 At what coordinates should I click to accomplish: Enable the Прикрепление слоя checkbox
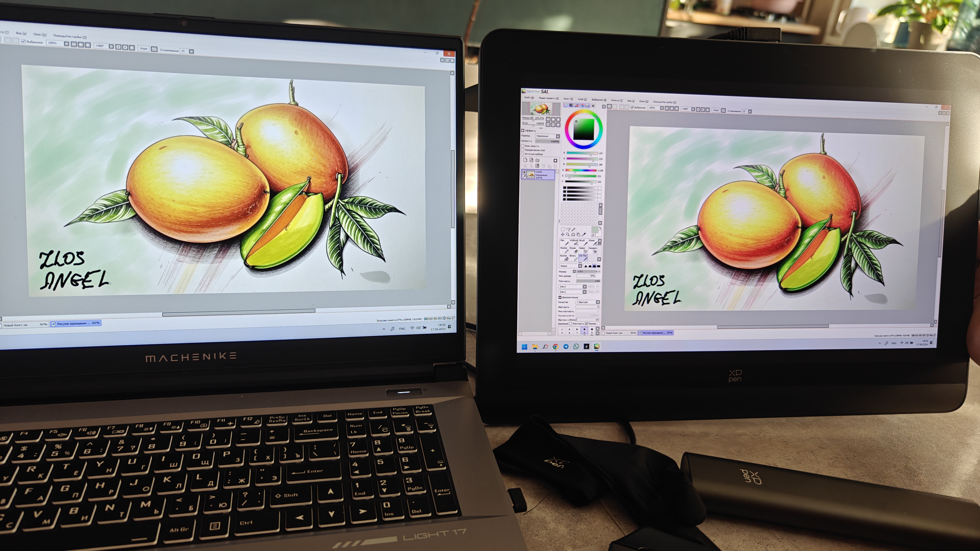523,150
